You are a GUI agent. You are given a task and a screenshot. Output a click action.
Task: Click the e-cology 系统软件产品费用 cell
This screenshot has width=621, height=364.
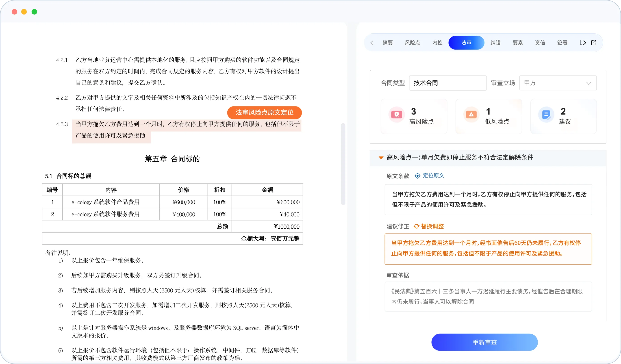(x=111, y=202)
